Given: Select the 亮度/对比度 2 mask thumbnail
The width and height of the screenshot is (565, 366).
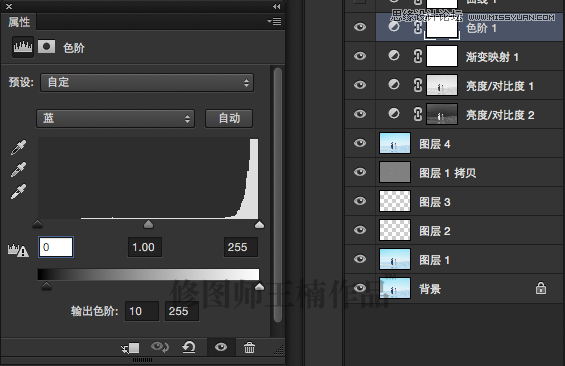Looking at the screenshot, I should 442,114.
